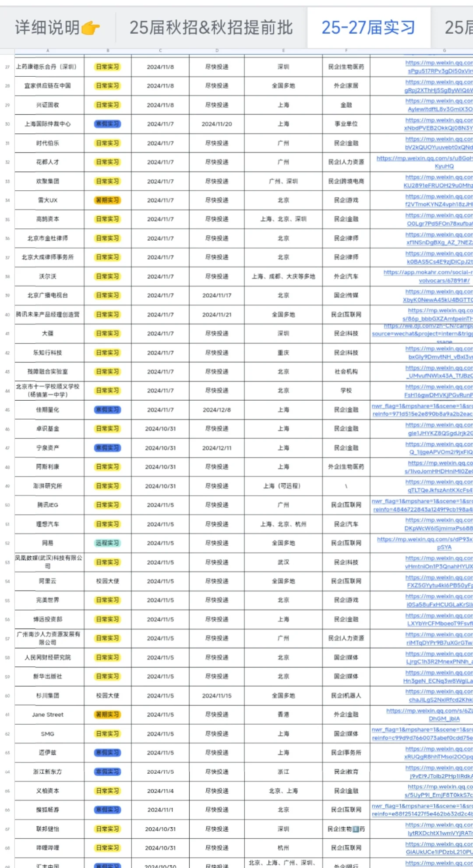Click the 日常实习 tag for 兴证国权
Viewport: 473px width, 868px height.
[108, 105]
